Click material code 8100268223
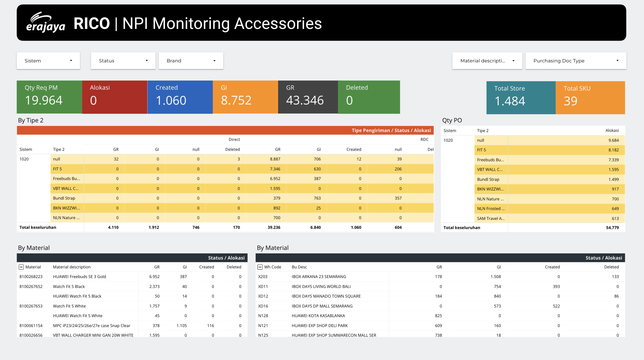 [x=31, y=277]
